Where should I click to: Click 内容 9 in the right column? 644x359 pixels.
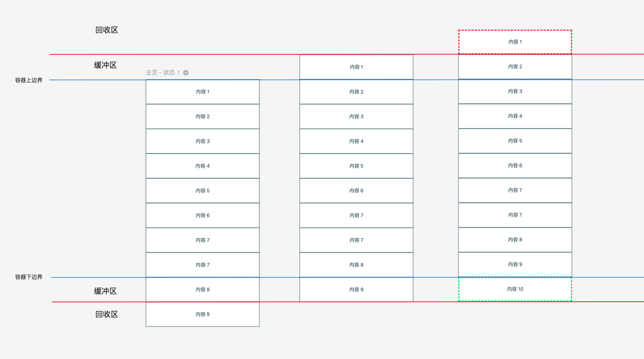515,265
